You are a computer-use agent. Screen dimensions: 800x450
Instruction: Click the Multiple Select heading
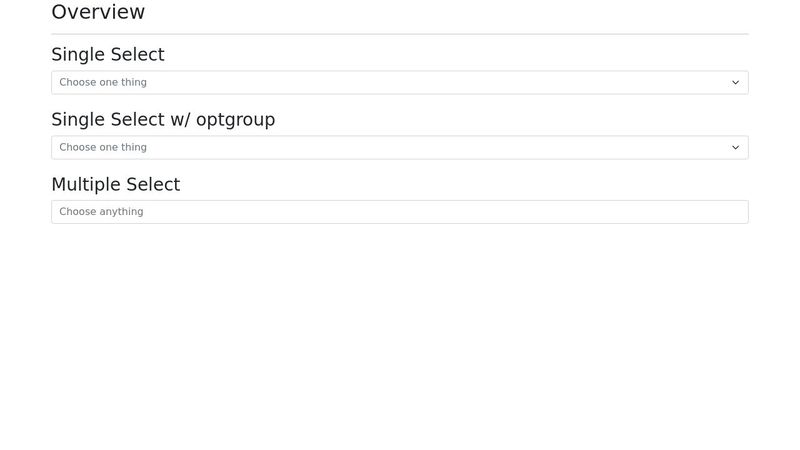(116, 184)
